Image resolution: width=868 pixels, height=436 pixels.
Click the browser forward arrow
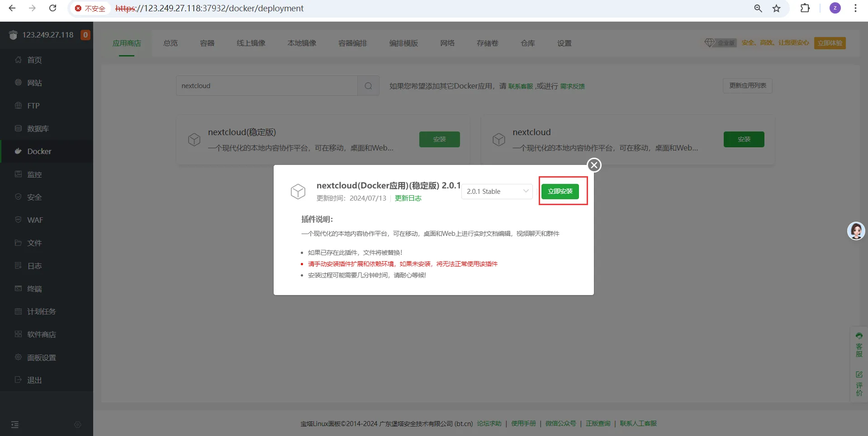[32, 8]
